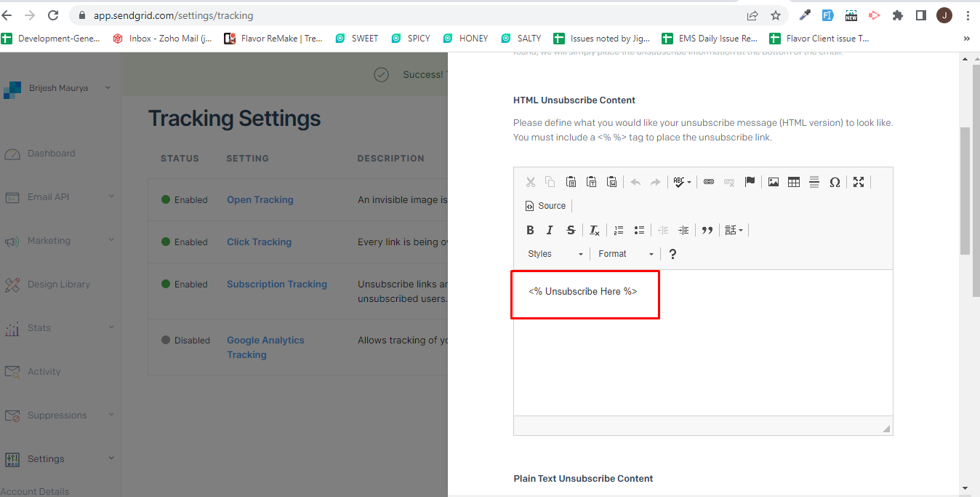Open the Brijesh Maurya account dropdown
The width and height of the screenshot is (980, 497).
tap(59, 88)
